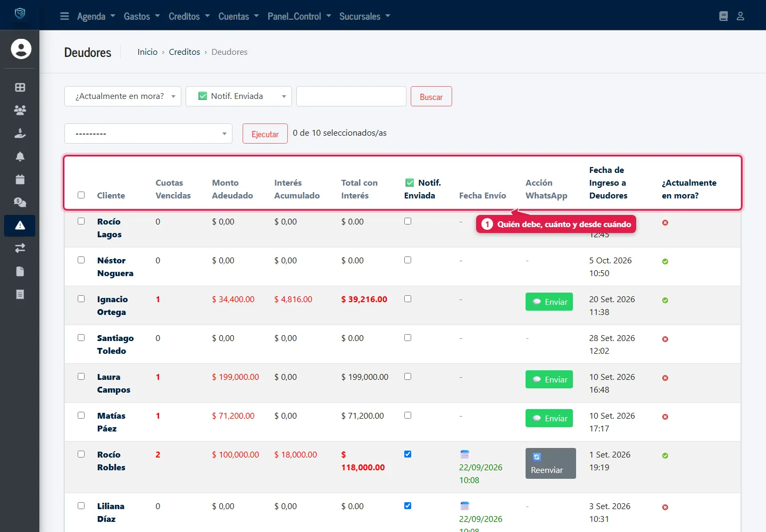This screenshot has width=766, height=532.
Task: Toggle the select-all header checkbox
Action: click(81, 195)
